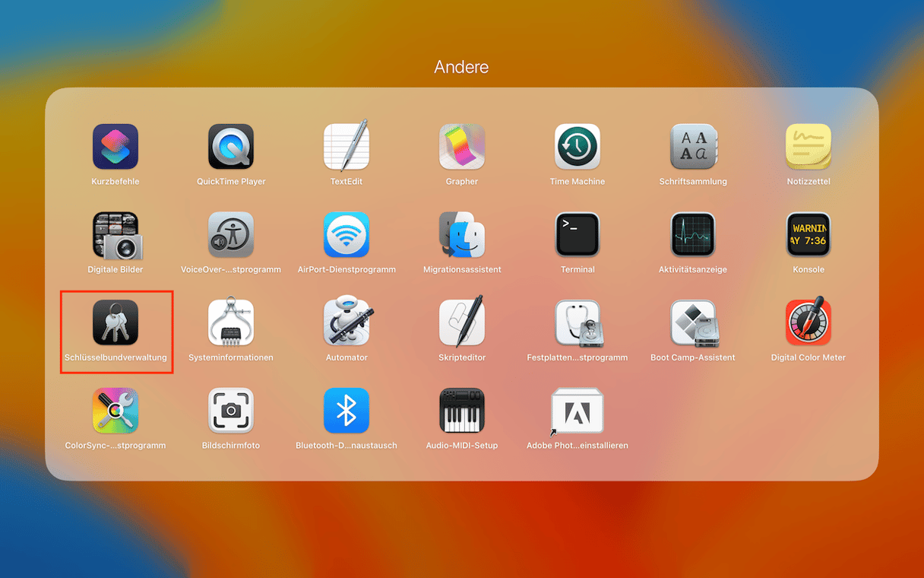
Task: Launch the Notizzettel app
Action: point(808,147)
